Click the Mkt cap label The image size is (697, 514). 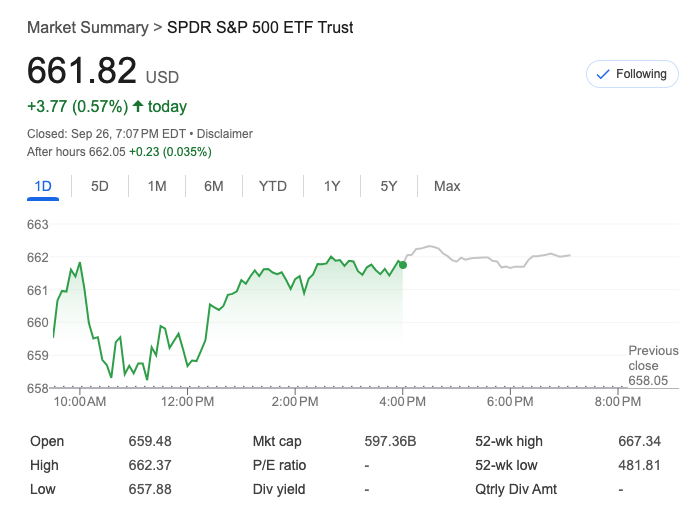pyautogui.click(x=277, y=441)
